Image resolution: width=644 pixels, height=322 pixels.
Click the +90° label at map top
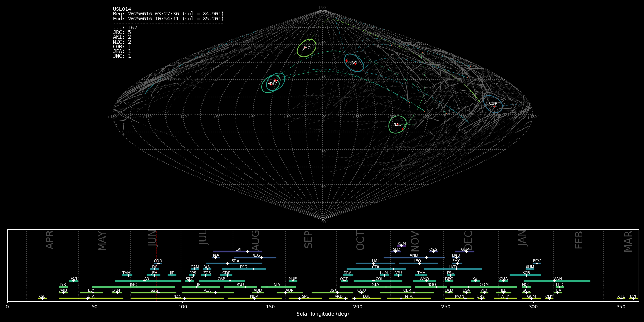323,8
